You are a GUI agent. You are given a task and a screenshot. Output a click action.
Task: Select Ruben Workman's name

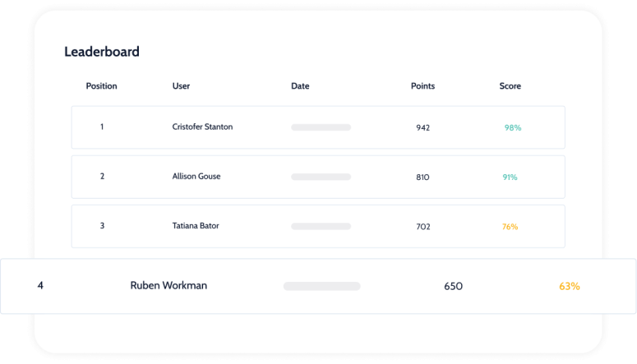pyautogui.click(x=168, y=286)
